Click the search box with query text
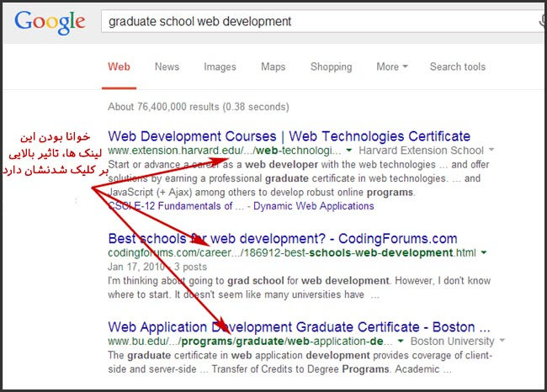This screenshot has height=392, width=547. click(324, 21)
